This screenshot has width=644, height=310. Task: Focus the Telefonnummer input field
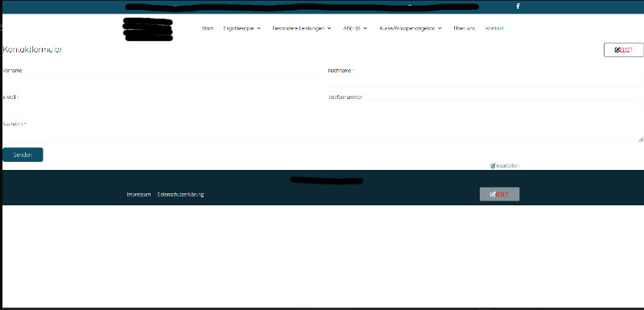click(x=485, y=108)
